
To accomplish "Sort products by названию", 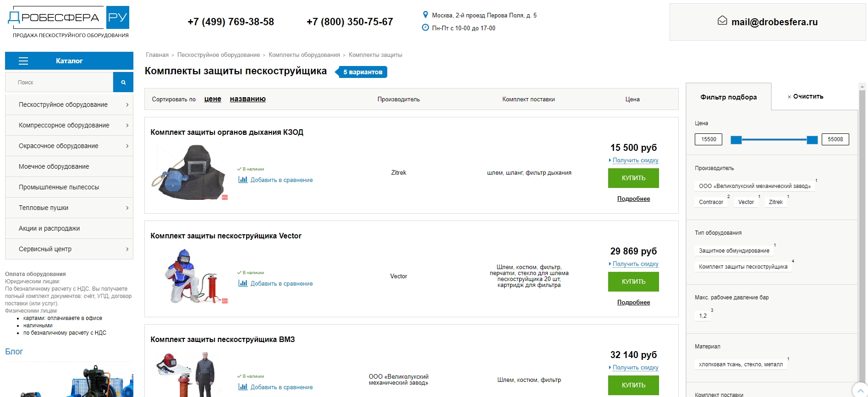I will (247, 99).
